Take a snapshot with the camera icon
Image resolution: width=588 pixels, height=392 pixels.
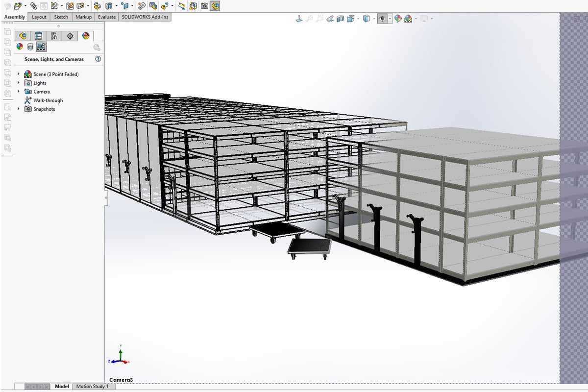[x=204, y=6]
